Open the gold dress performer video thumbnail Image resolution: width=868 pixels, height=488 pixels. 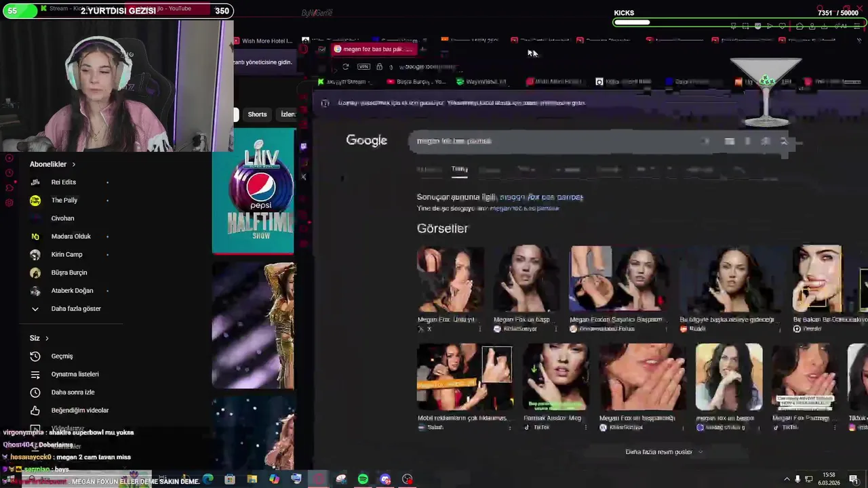click(x=253, y=325)
